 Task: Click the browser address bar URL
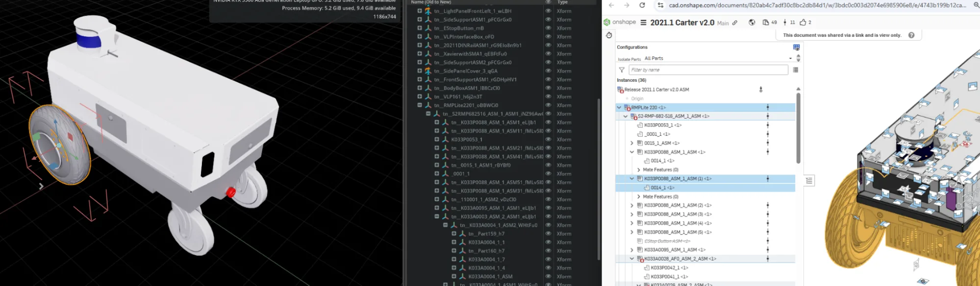click(x=817, y=5)
